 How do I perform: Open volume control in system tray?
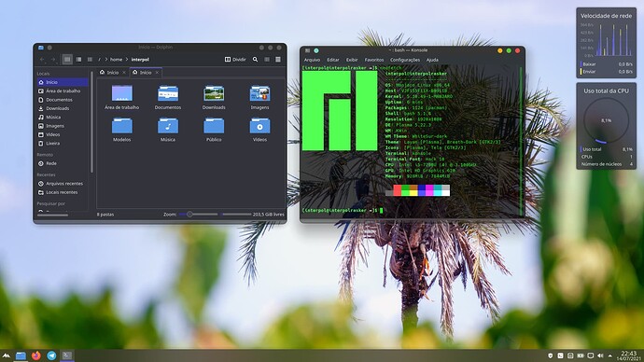pos(600,355)
